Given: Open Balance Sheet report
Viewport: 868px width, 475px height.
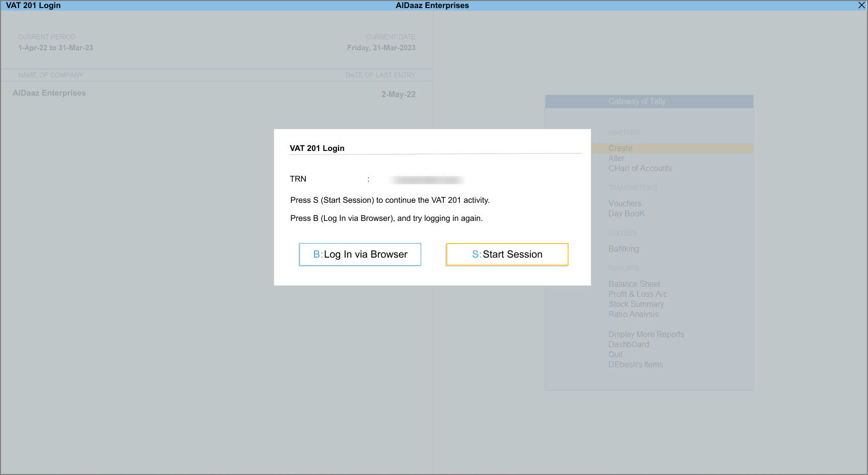Looking at the screenshot, I should coord(634,284).
